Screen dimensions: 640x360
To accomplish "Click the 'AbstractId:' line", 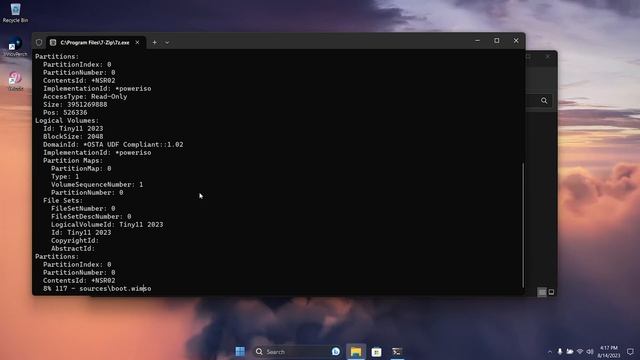I will pyautogui.click(x=73, y=249).
